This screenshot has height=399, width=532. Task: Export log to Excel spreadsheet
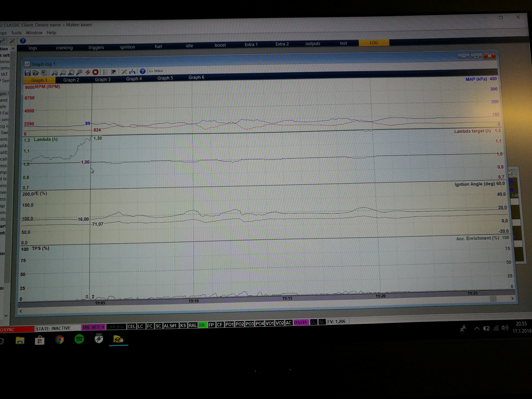tap(44, 73)
